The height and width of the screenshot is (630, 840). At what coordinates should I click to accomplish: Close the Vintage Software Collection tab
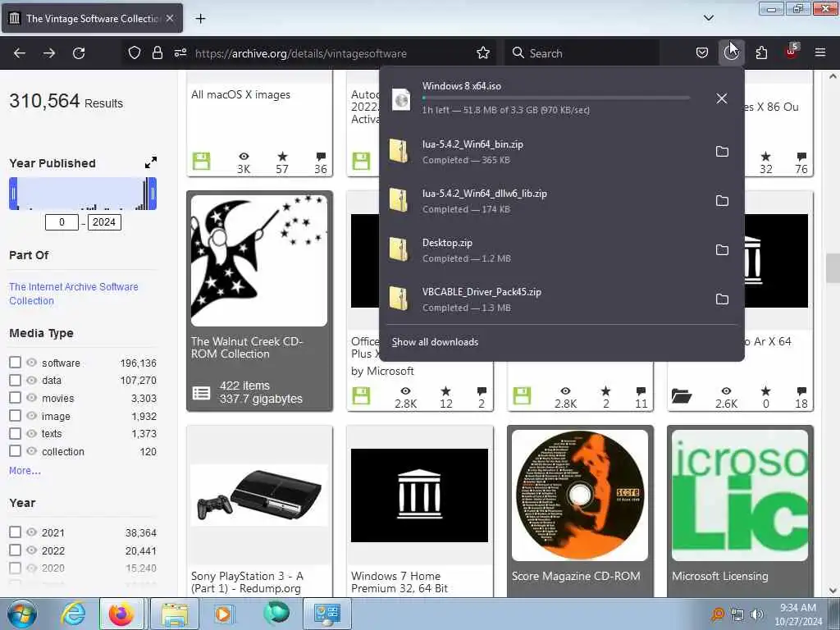coord(170,18)
